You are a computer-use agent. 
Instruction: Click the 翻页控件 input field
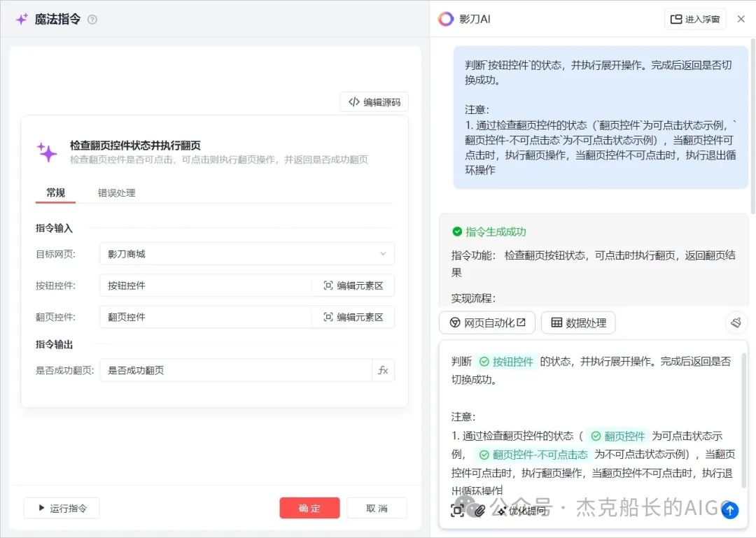205,317
